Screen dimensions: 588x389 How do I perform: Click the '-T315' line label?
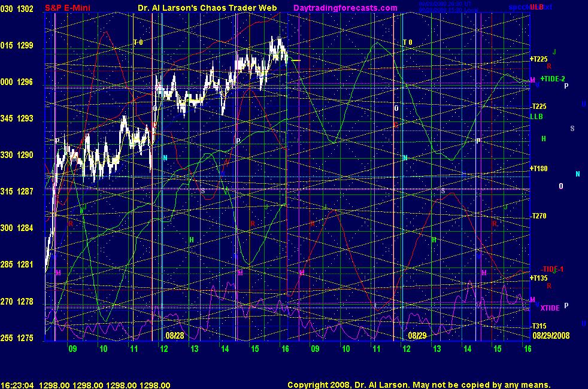tap(538, 326)
